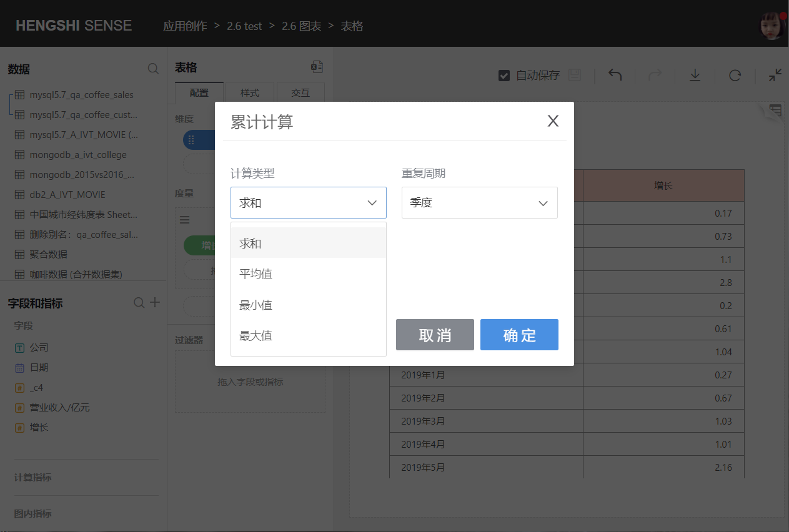The image size is (789, 532).
Task: Switch to the 配置 tab
Action: [199, 92]
